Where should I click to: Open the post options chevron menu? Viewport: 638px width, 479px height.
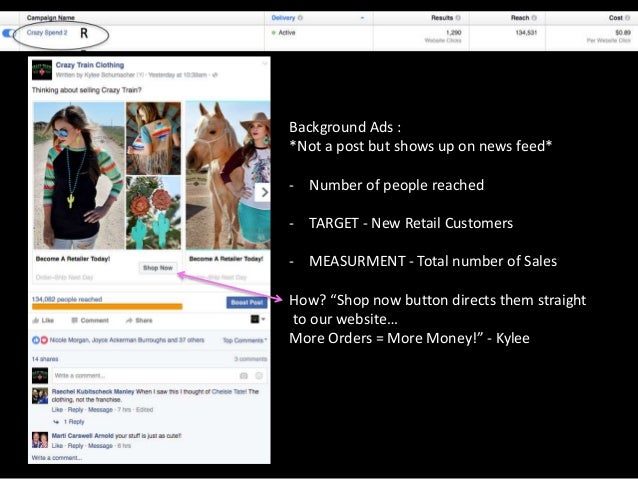click(x=264, y=64)
